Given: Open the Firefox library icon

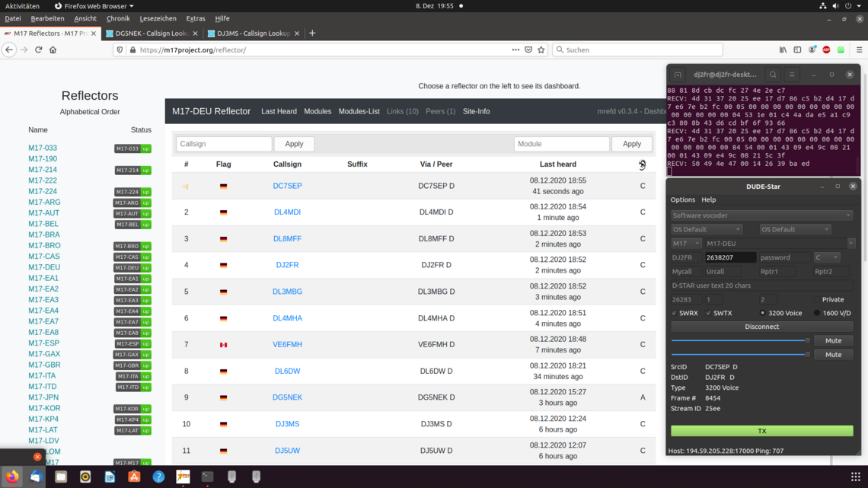Looking at the screenshot, I should pyautogui.click(x=783, y=49).
